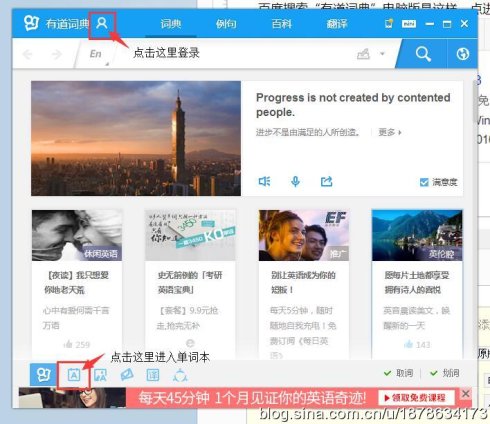This screenshot has height=424, width=490.
Task: Open the 【夜读】我只想爱你地老天荒 title
Action: point(77,282)
